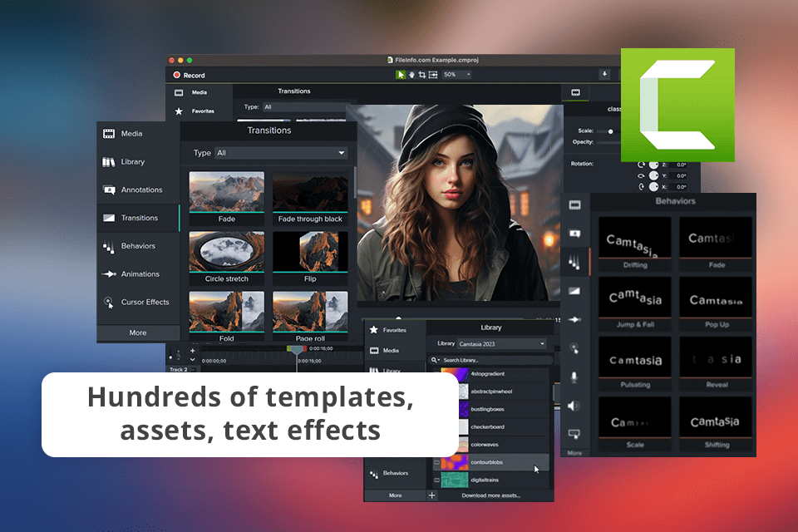Pick the Flip transition thumbnail
The image size is (798, 532).
[310, 259]
